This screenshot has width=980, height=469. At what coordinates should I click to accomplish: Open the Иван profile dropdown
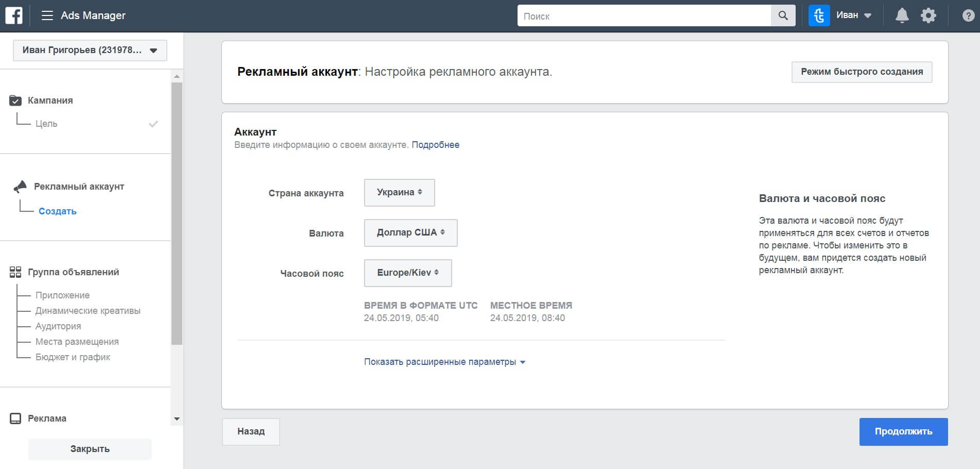tap(853, 15)
